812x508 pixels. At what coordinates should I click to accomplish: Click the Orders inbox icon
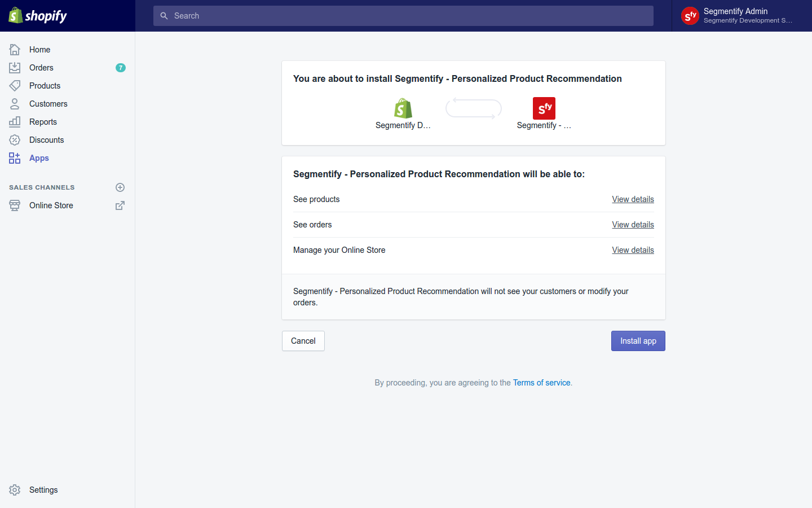[15, 68]
